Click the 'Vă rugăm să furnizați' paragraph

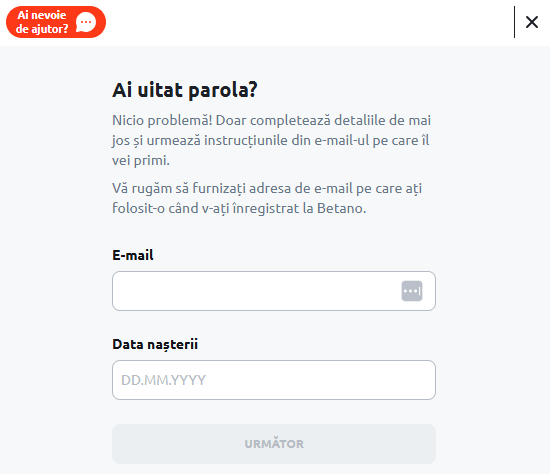267,198
